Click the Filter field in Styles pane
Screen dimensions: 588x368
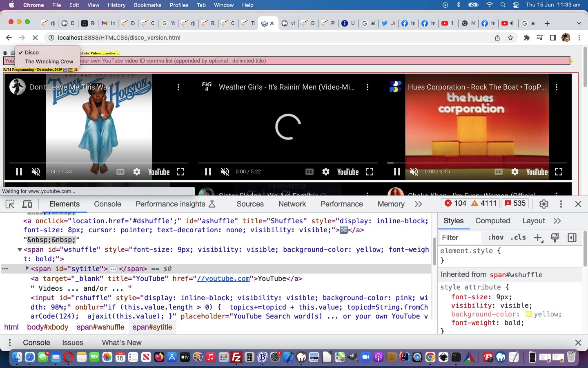tap(460, 238)
